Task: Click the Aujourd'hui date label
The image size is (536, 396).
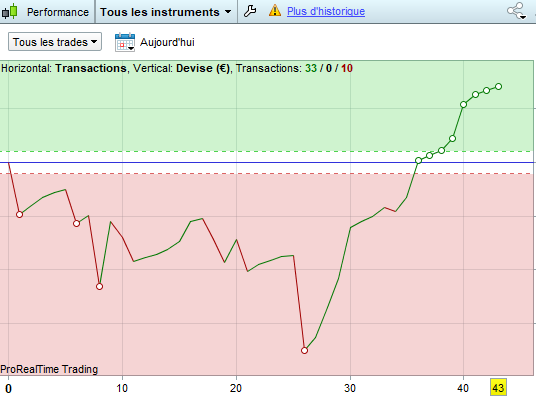Action: pos(167,42)
